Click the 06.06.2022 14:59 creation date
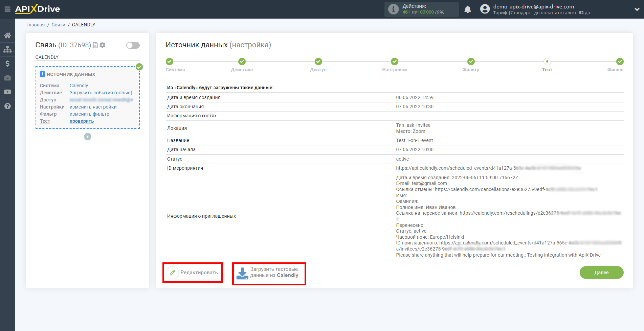 pos(415,97)
